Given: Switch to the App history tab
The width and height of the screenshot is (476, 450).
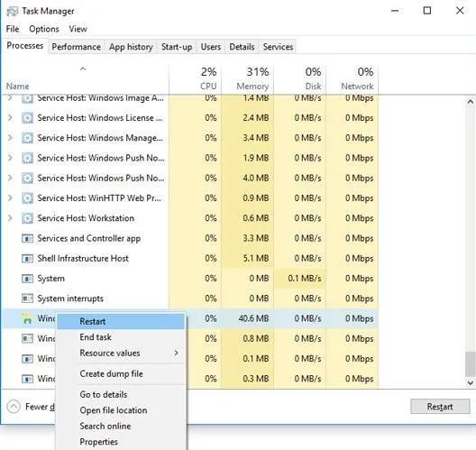Looking at the screenshot, I should [131, 47].
